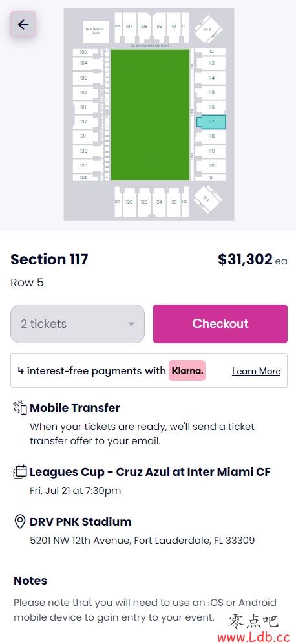Image resolution: width=296 pixels, height=644 pixels.
Task: Open the 2 tickets quantity dropdown
Action: pos(78,324)
